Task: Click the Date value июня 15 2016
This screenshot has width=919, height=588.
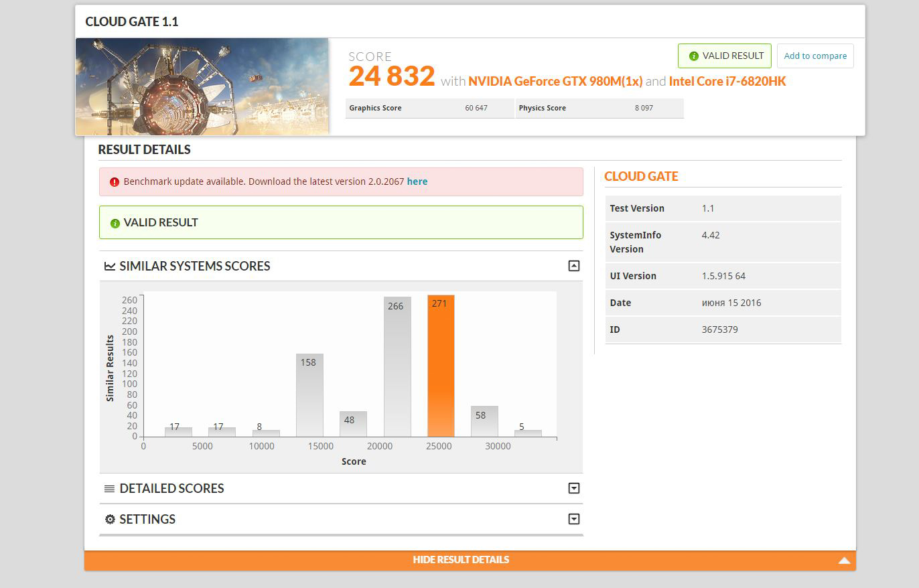Action: click(731, 303)
